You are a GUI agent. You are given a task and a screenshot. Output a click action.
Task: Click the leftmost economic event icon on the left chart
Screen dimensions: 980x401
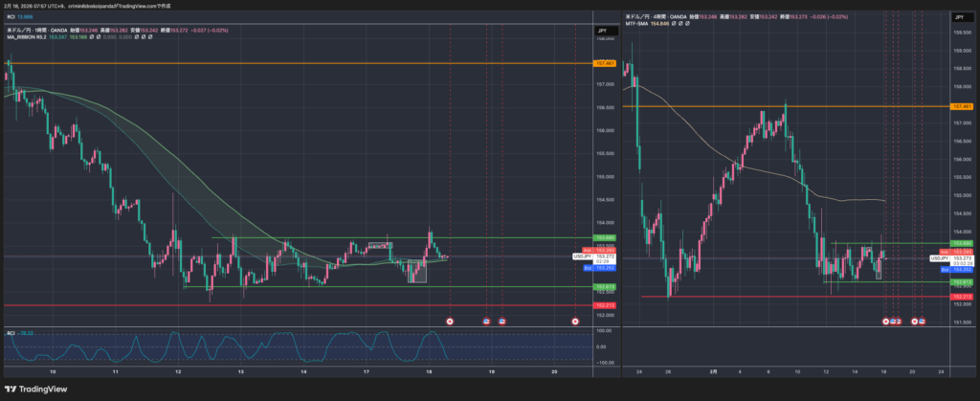[451, 321]
